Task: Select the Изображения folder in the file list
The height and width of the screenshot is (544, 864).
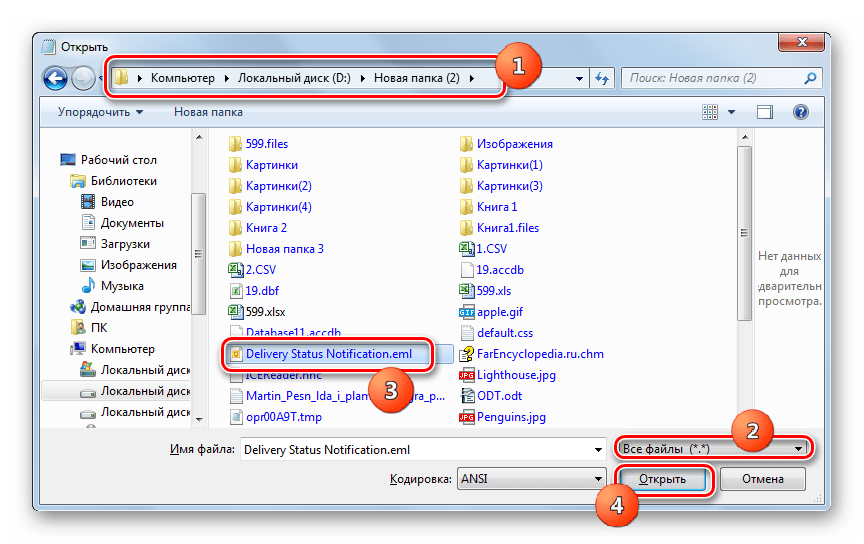Action: tap(506, 144)
